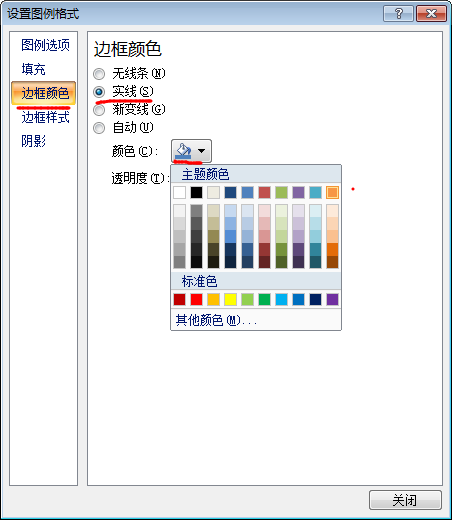This screenshot has height=520, width=452.
Task: Select standard dark red swatch
Action: pyautogui.click(x=179, y=299)
